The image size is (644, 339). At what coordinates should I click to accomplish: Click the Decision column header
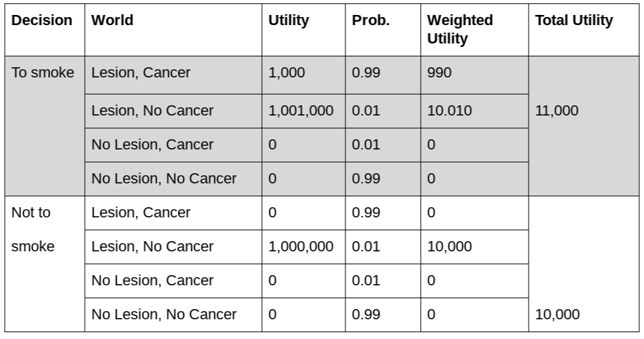pyautogui.click(x=42, y=20)
